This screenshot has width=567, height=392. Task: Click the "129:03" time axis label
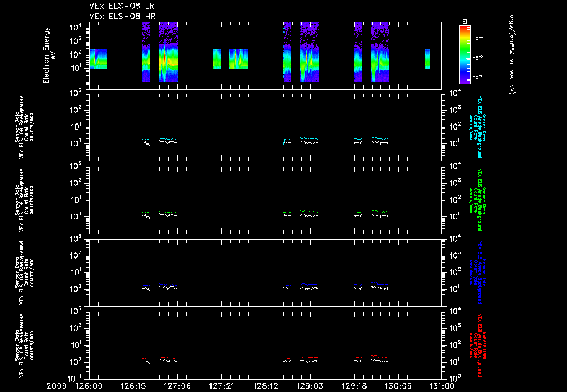point(310,386)
